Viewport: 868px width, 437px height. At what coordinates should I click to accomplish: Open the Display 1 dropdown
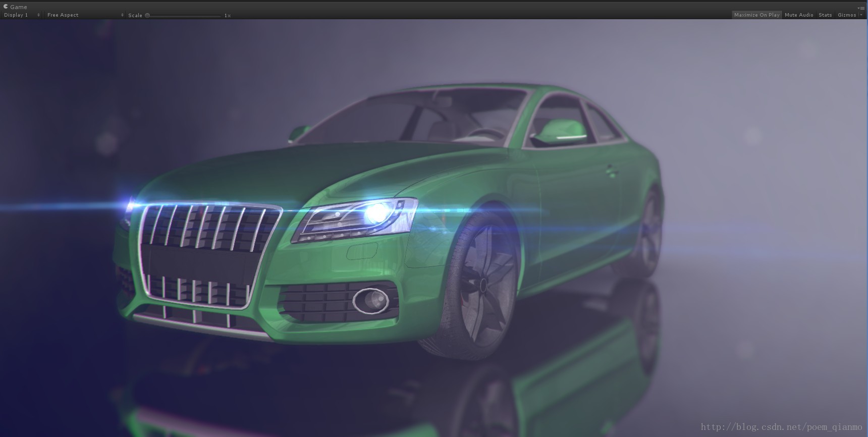pos(22,15)
